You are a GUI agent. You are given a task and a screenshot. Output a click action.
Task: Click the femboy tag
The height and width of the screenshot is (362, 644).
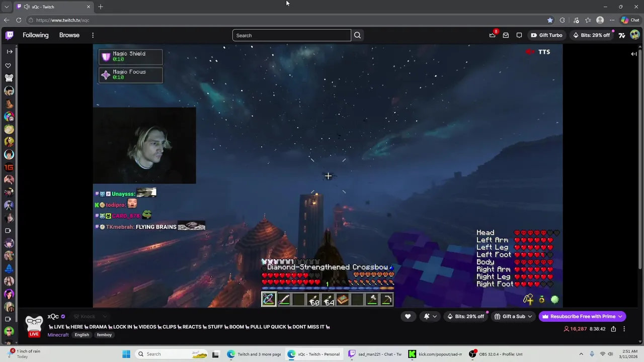pos(104,335)
